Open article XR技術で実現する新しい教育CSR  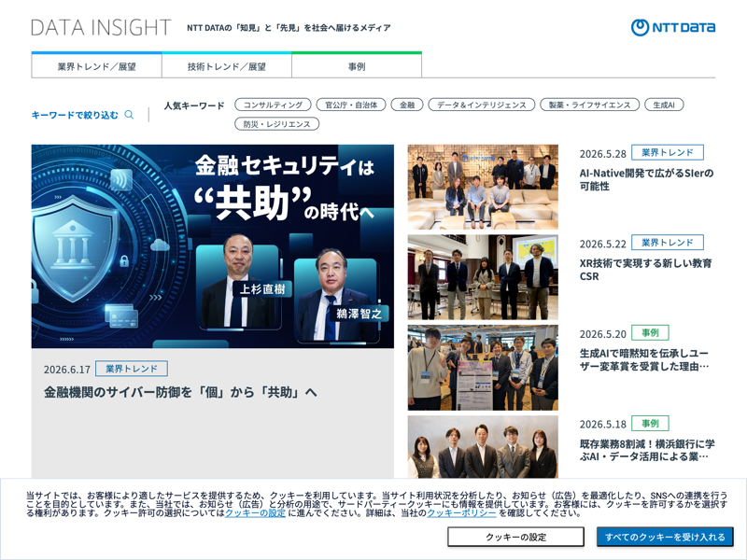[645, 270]
